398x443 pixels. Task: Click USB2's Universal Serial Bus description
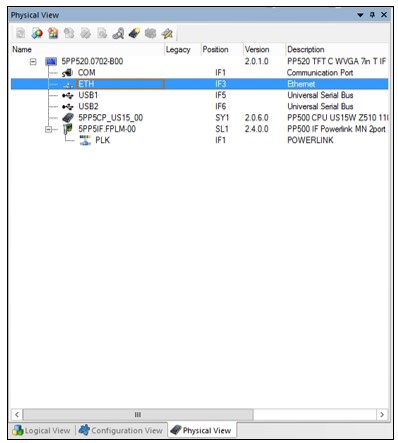tap(320, 107)
